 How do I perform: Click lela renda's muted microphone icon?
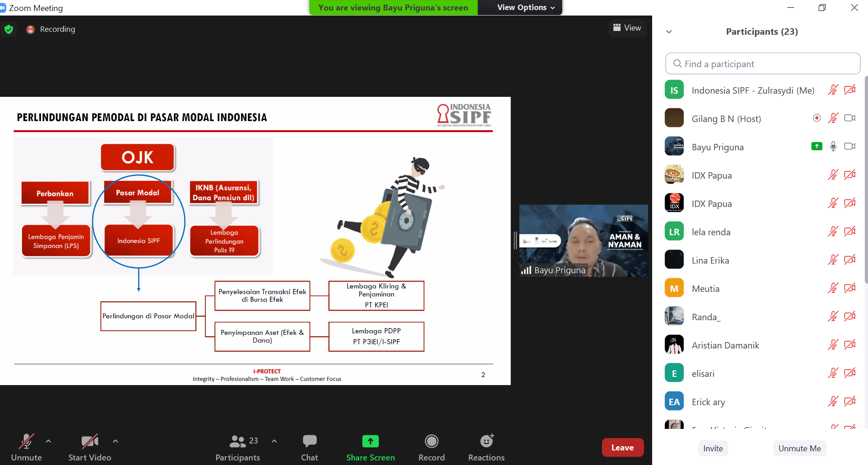click(833, 232)
